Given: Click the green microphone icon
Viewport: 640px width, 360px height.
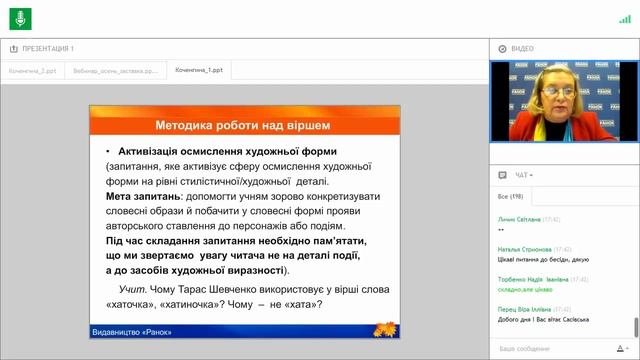Looking at the screenshot, I should pos(20,19).
